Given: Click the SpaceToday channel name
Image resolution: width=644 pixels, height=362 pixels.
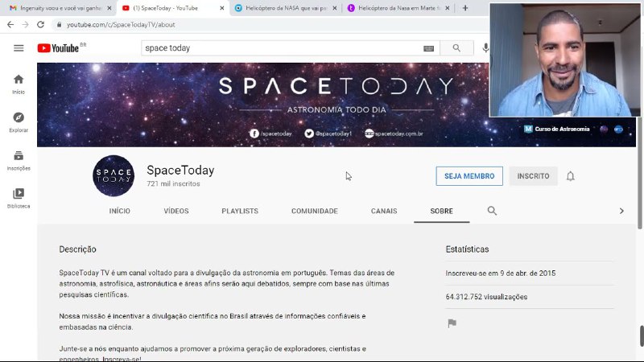Looking at the screenshot, I should pyautogui.click(x=180, y=171).
